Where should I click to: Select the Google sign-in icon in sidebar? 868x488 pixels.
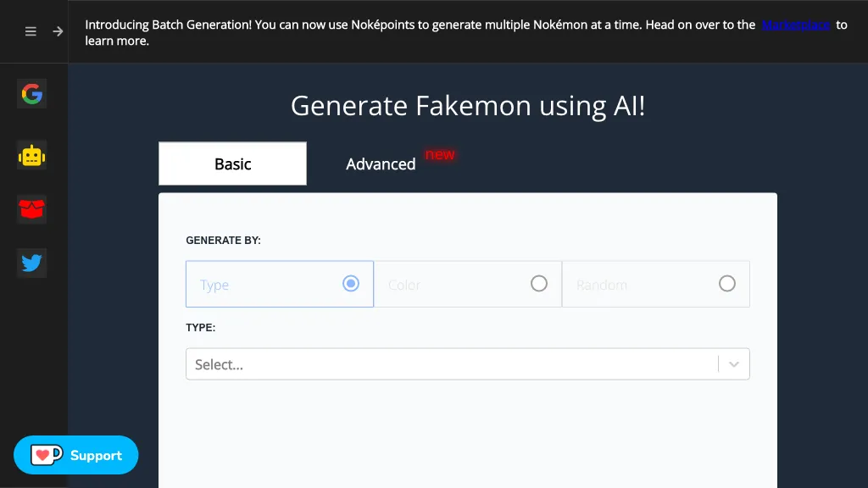click(31, 94)
